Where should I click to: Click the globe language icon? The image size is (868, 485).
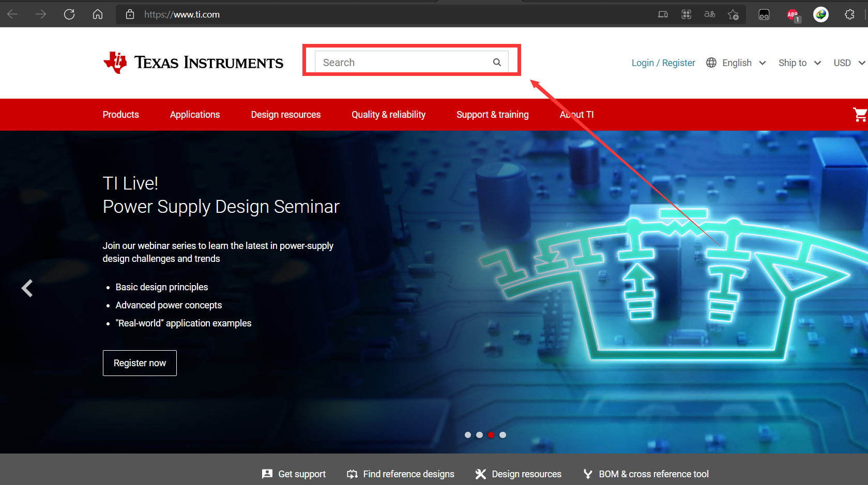pos(711,62)
